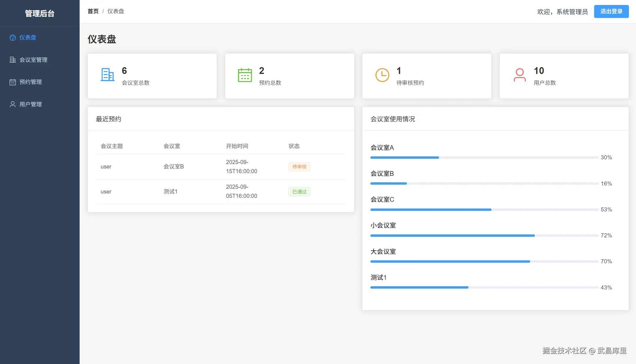
Task: Click the person icon beside 用户管理
Action: 13,104
